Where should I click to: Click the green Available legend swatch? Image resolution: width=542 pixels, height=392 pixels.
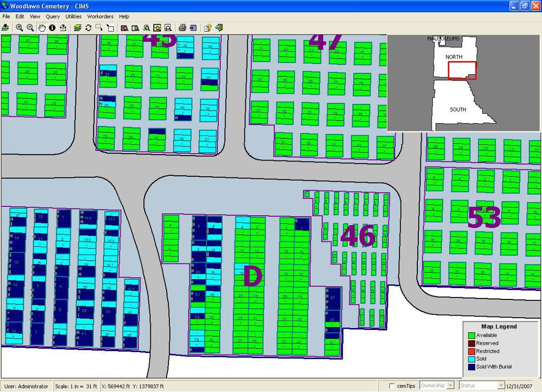tap(471, 335)
